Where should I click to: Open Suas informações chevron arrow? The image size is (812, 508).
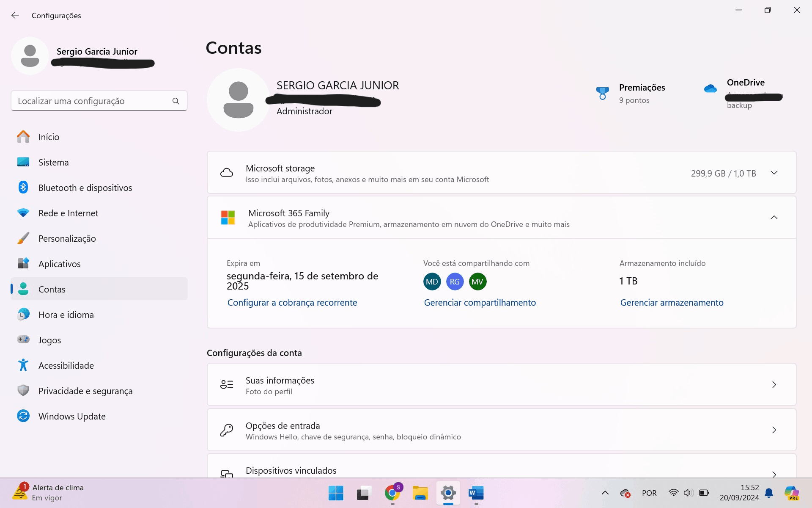(x=774, y=385)
